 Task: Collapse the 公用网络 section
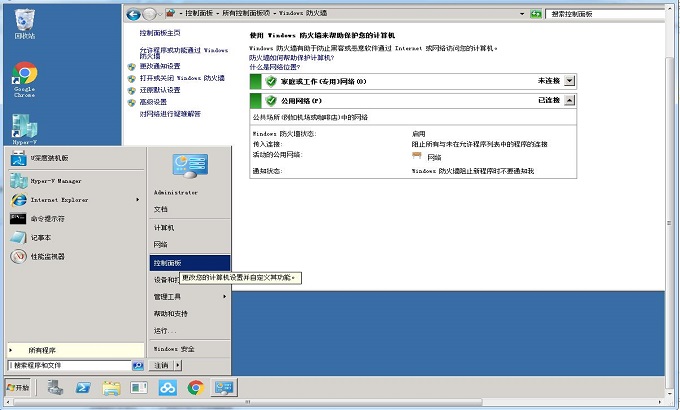570,101
